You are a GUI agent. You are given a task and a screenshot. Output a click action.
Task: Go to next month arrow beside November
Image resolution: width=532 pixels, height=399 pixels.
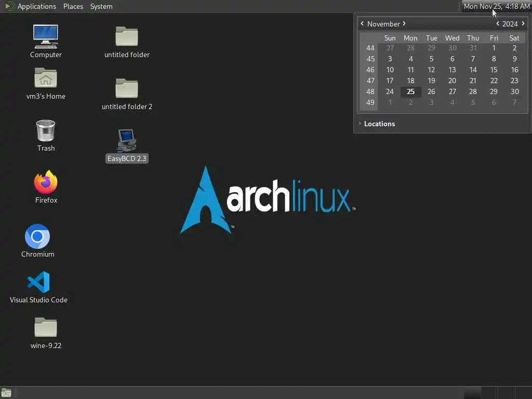(404, 23)
